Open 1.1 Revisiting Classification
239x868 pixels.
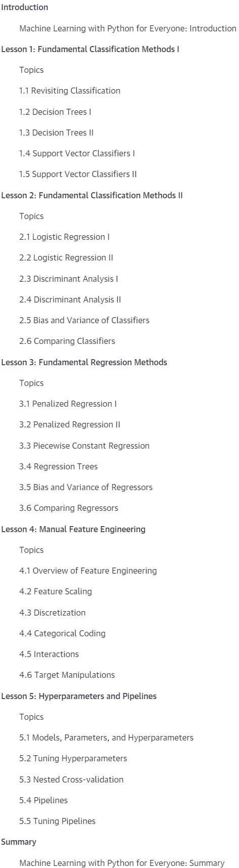(70, 91)
